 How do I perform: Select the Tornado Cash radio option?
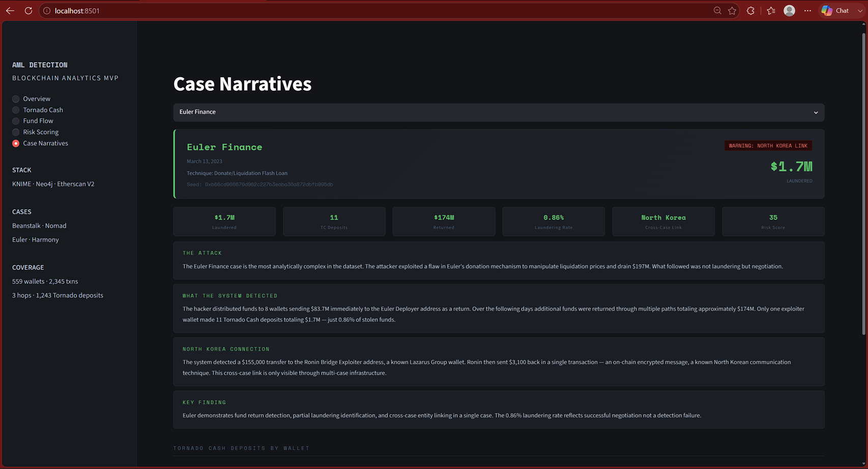point(38,110)
